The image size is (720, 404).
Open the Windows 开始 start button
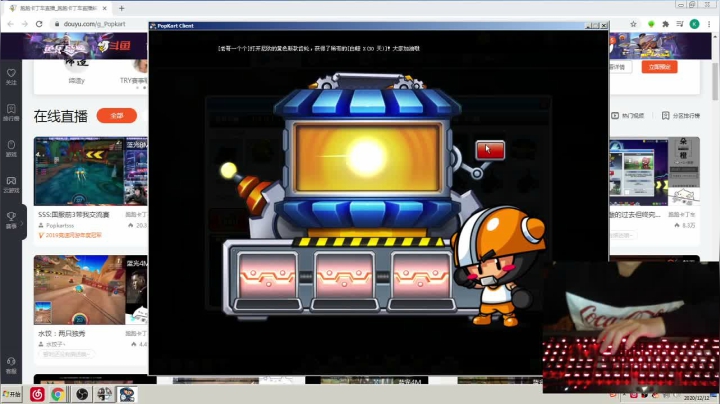11,394
